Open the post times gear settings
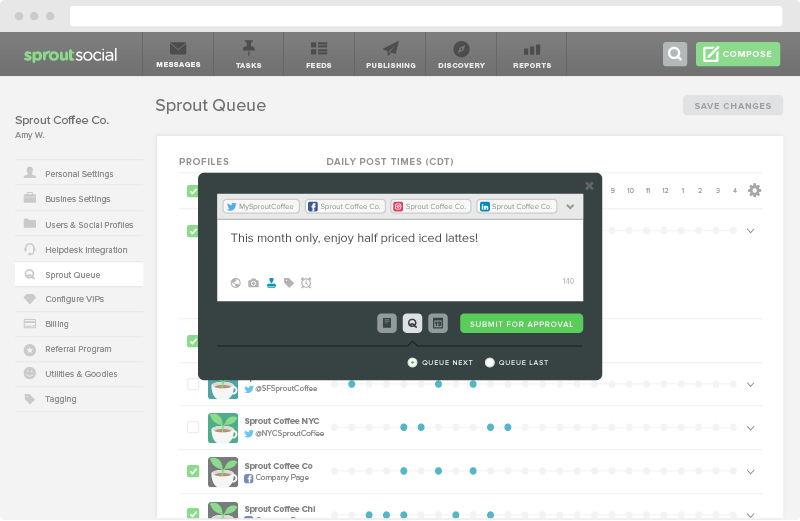The height and width of the screenshot is (521, 800). [x=755, y=190]
